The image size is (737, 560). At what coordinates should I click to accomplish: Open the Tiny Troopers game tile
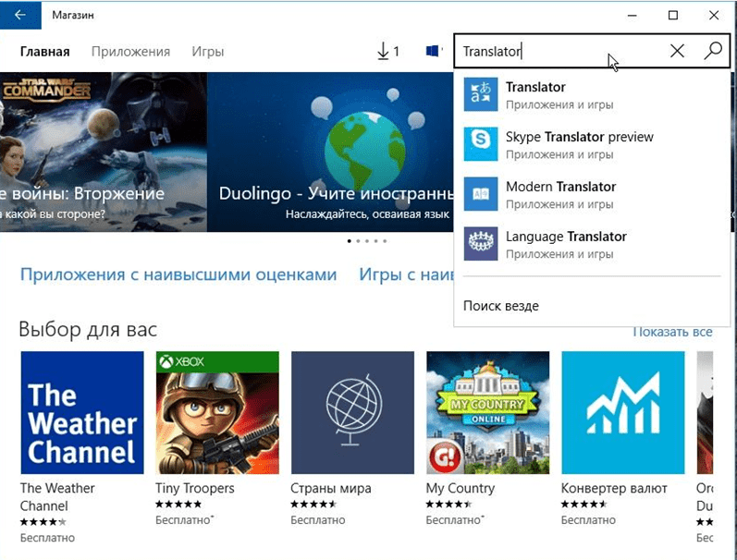pyautogui.click(x=216, y=412)
